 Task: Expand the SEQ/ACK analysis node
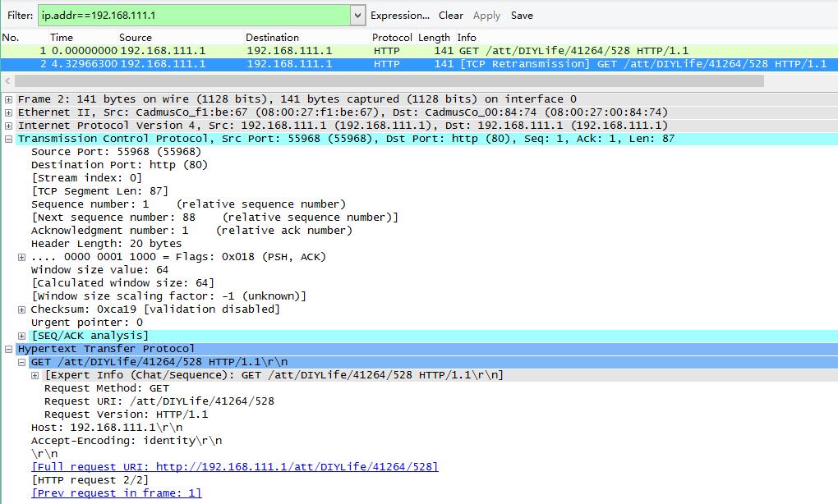click(21, 336)
